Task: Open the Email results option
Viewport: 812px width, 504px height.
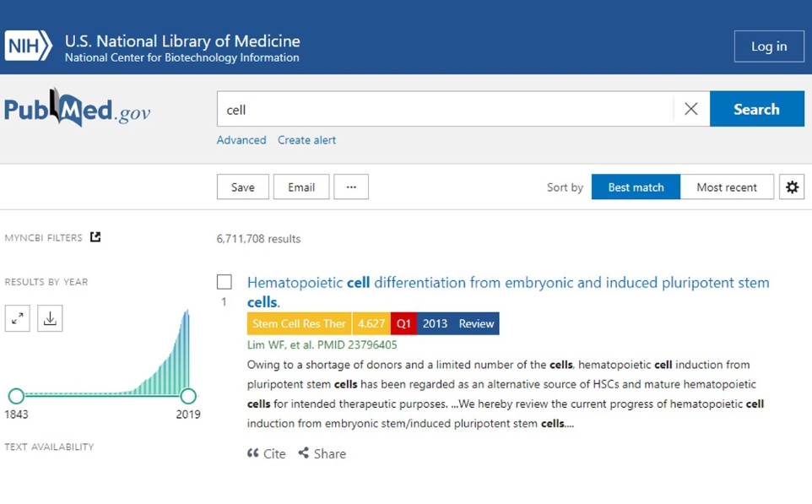Action: (x=300, y=187)
